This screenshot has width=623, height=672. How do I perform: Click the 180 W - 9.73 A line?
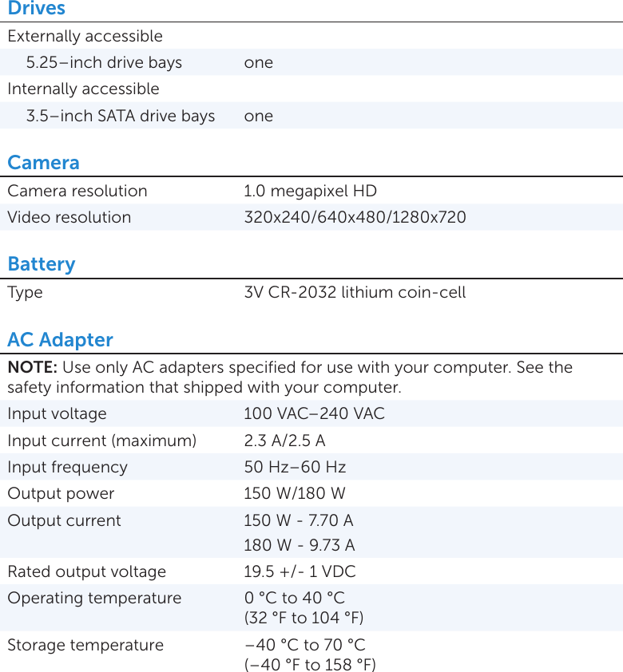tap(300, 545)
